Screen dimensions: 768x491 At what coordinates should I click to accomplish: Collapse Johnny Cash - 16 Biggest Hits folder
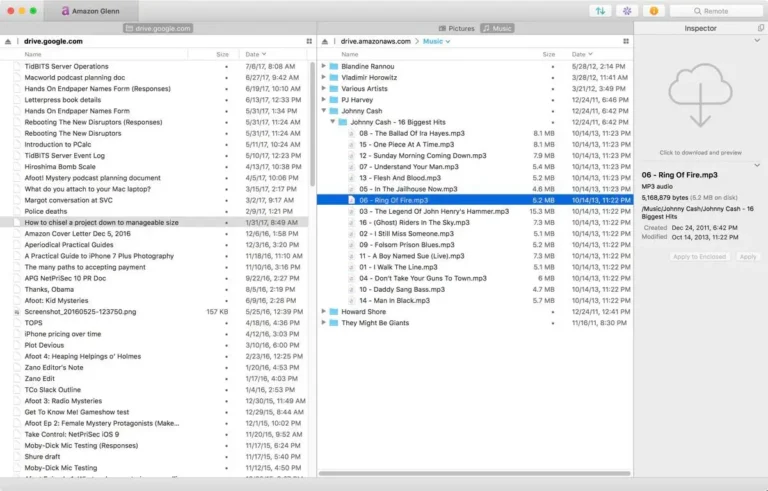coord(333,122)
